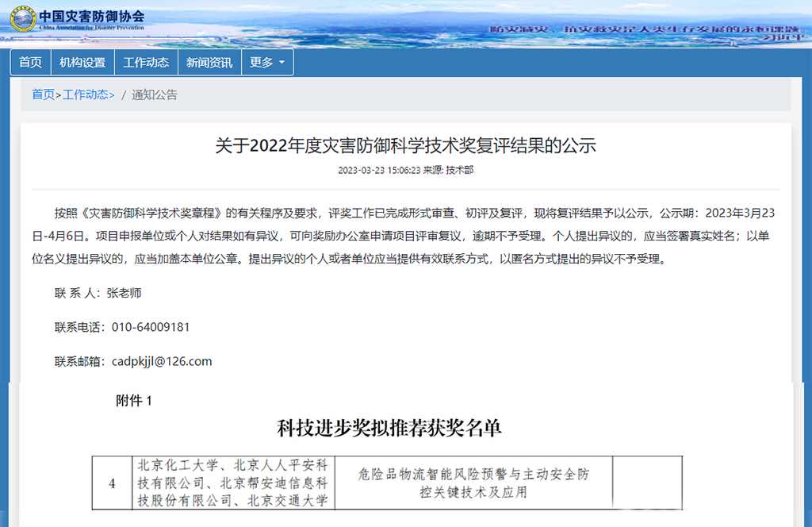Click the article title 关于2022年度灾害防御科学技术奖复评结果的公示
Image resolution: width=812 pixels, height=527 pixels.
click(405, 145)
